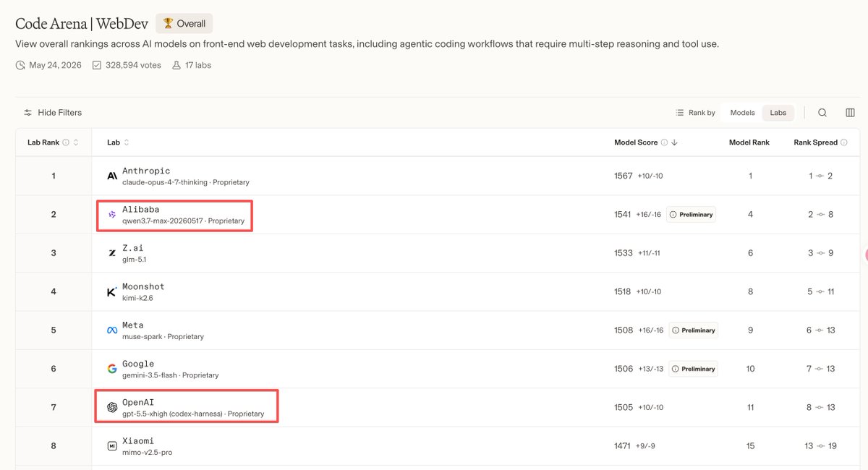Open the OpenAI lab name
The image size is (868, 470).
[x=138, y=402]
